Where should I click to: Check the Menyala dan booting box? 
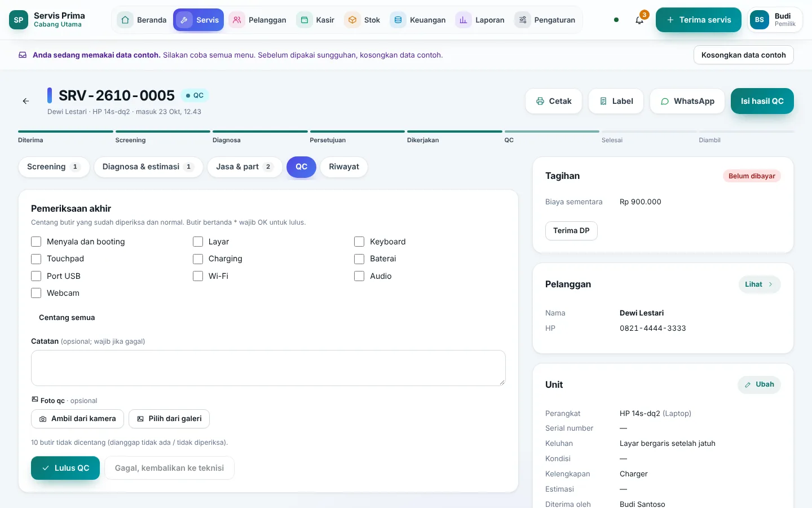(x=36, y=242)
